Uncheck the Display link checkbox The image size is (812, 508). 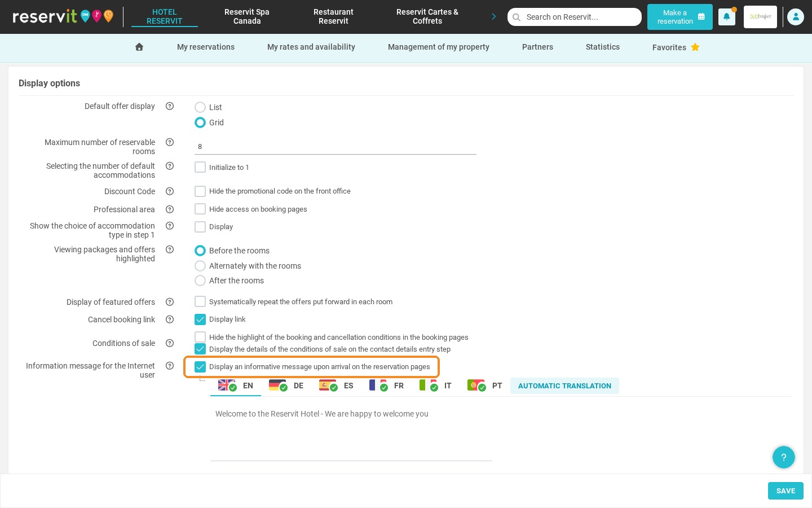tap(200, 319)
